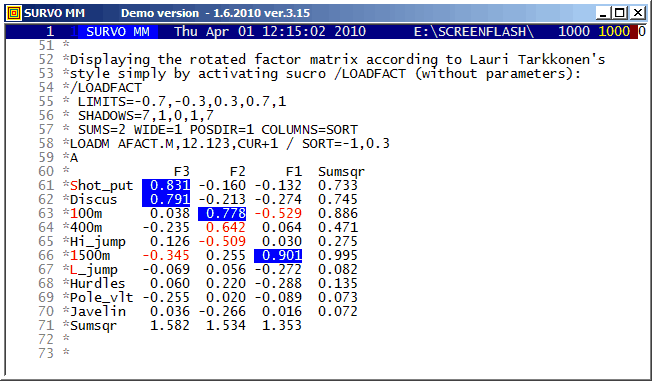Click the Sumsqr column header
This screenshot has width=652, height=381.
341,172
